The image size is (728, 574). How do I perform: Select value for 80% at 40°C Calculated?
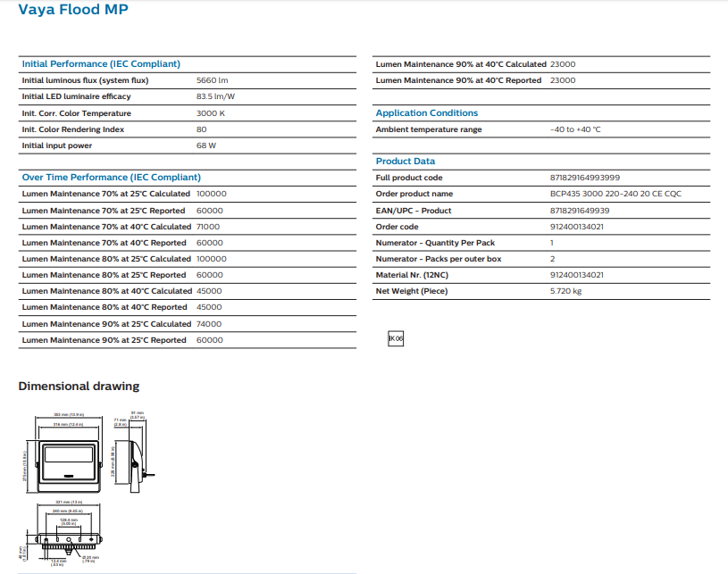[209, 291]
